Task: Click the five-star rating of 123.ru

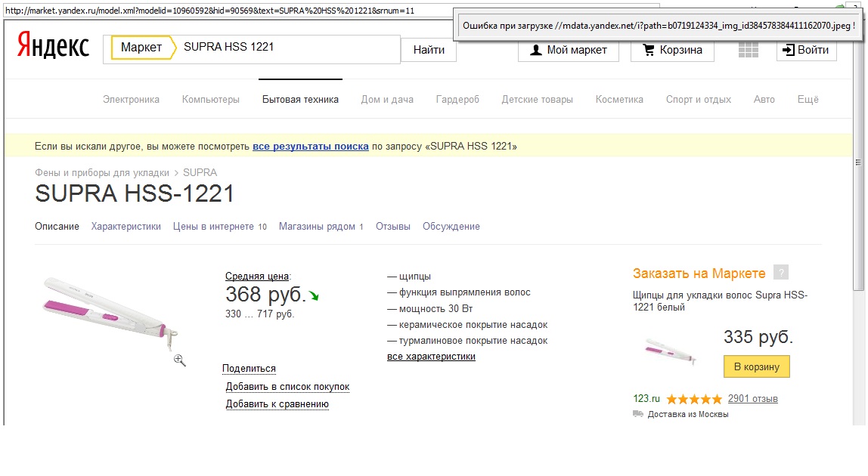Action: 694,399
